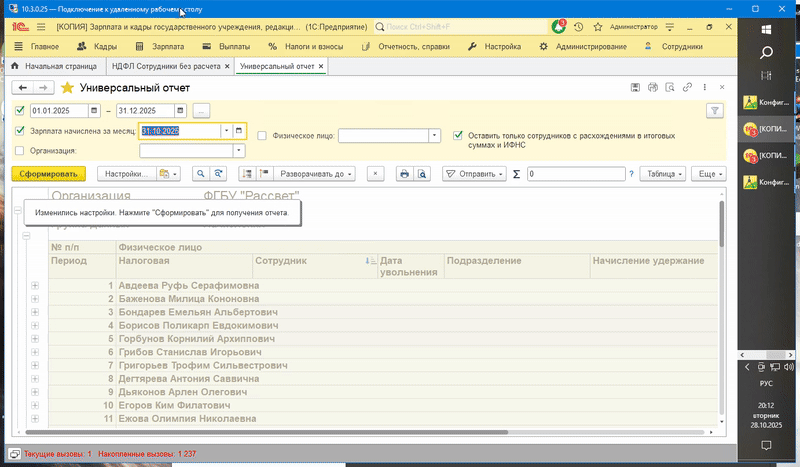
Task: Open the filter funnel icon at right
Action: [x=715, y=111]
